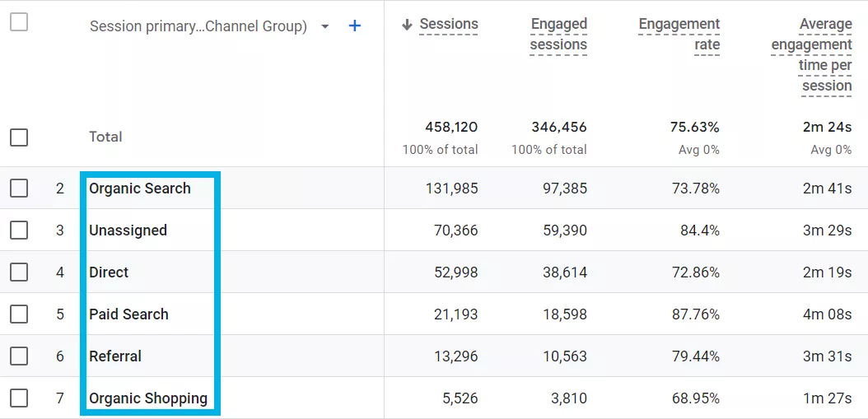The height and width of the screenshot is (419, 868).
Task: Click total average time 2m 24s
Action: [827, 128]
